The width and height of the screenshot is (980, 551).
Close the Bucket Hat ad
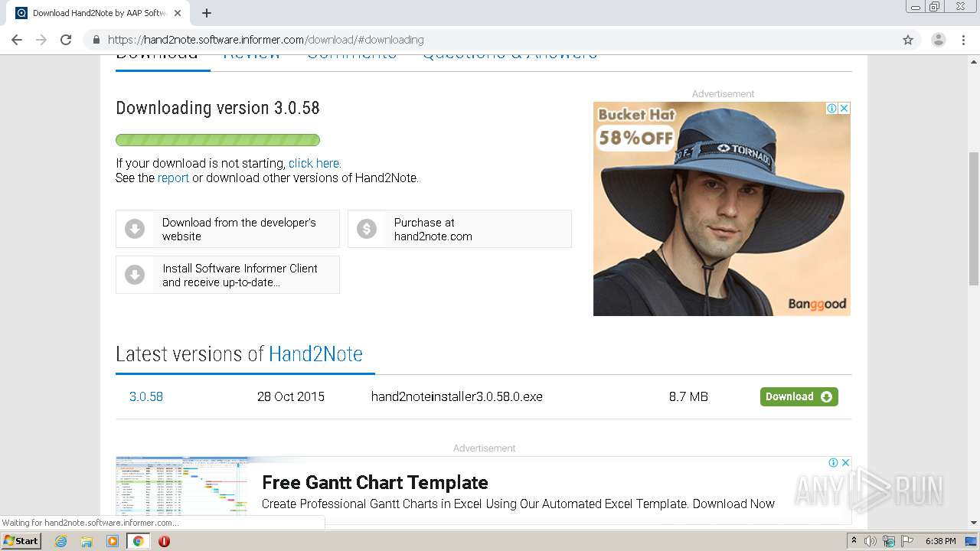844,109
